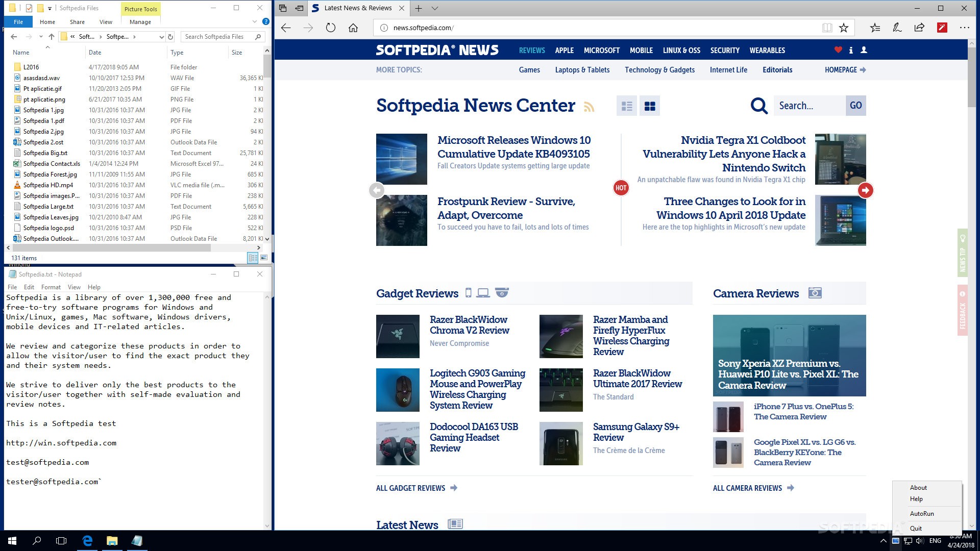Sort files by the Date column header
This screenshot has width=980, height=551.
click(95, 53)
